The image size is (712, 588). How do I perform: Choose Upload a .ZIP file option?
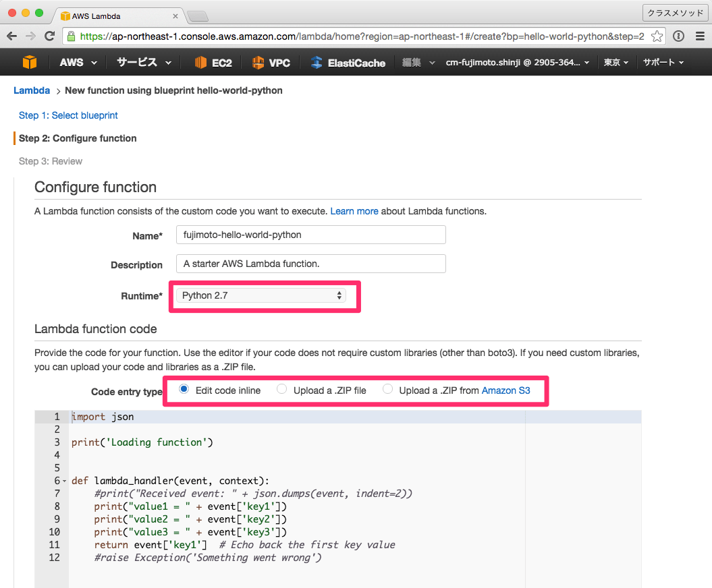282,389
